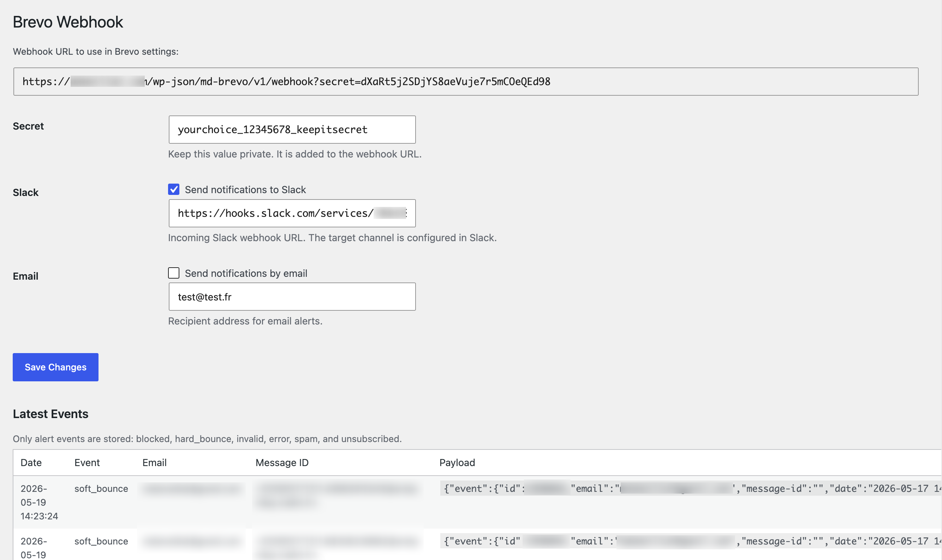Click the first row date ending in 14:23:24
This screenshot has height=560, width=942.
(x=39, y=502)
